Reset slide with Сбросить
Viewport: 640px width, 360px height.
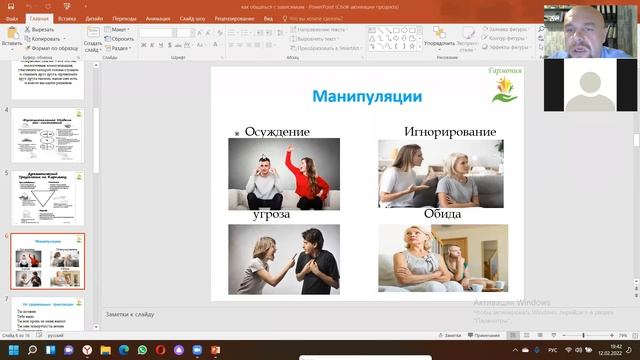pyautogui.click(x=119, y=39)
